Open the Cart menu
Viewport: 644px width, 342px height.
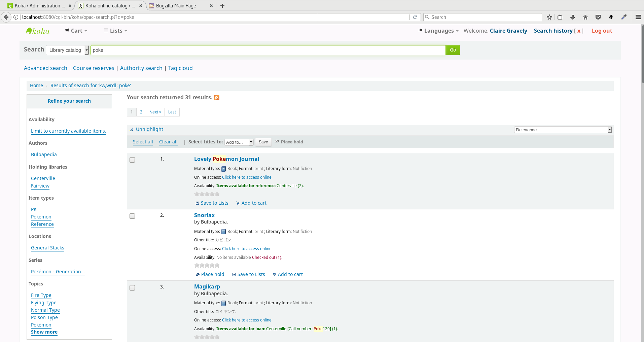point(76,31)
